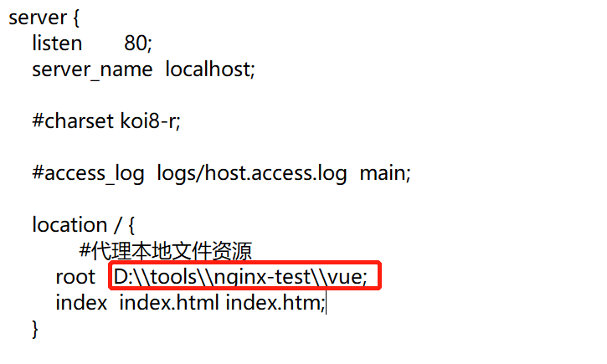This screenshot has height=364, width=607.
Task: Click the index.html filename
Action: click(x=169, y=302)
